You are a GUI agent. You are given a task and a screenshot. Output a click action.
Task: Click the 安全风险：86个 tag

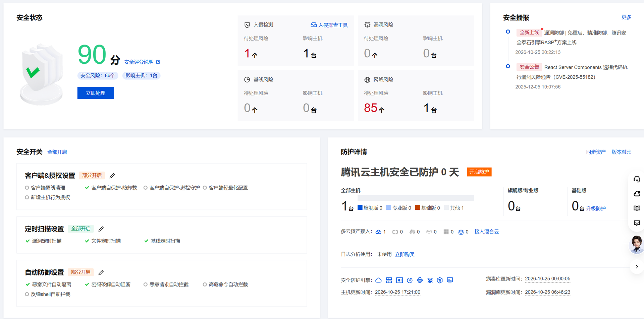[x=98, y=76]
